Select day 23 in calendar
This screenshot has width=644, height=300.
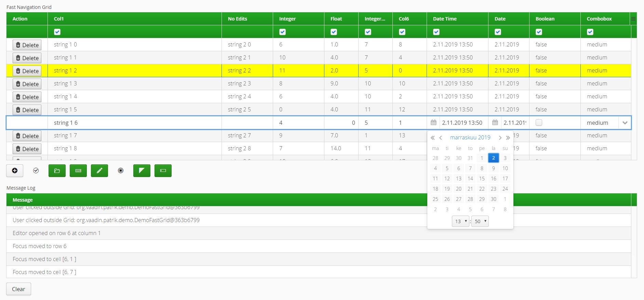tap(493, 189)
